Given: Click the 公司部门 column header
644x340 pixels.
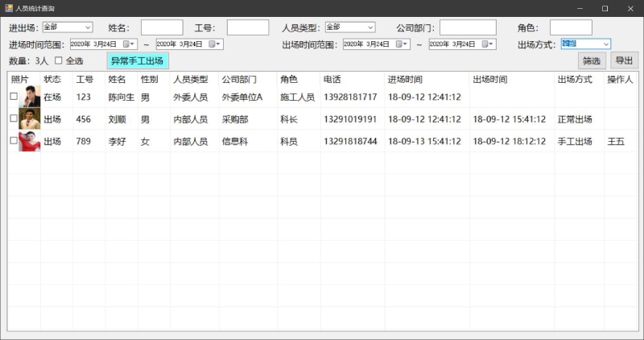Looking at the screenshot, I should point(238,80).
